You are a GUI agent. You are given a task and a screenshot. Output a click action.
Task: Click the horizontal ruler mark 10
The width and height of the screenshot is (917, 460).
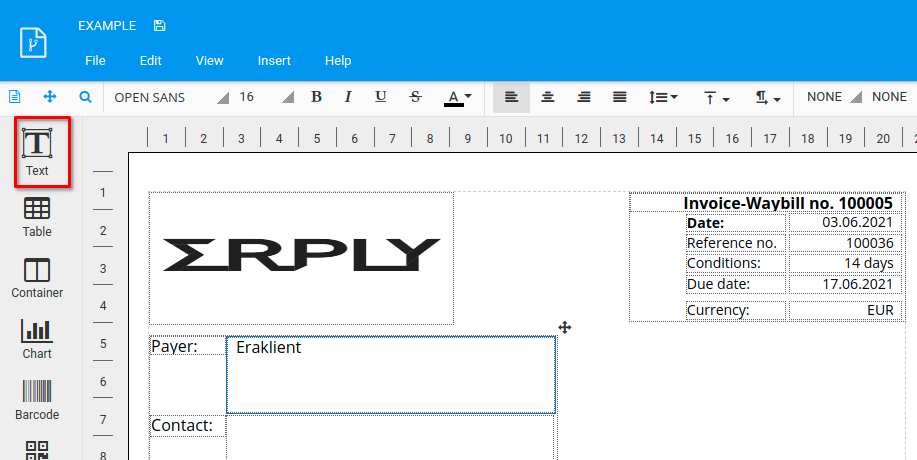506,139
